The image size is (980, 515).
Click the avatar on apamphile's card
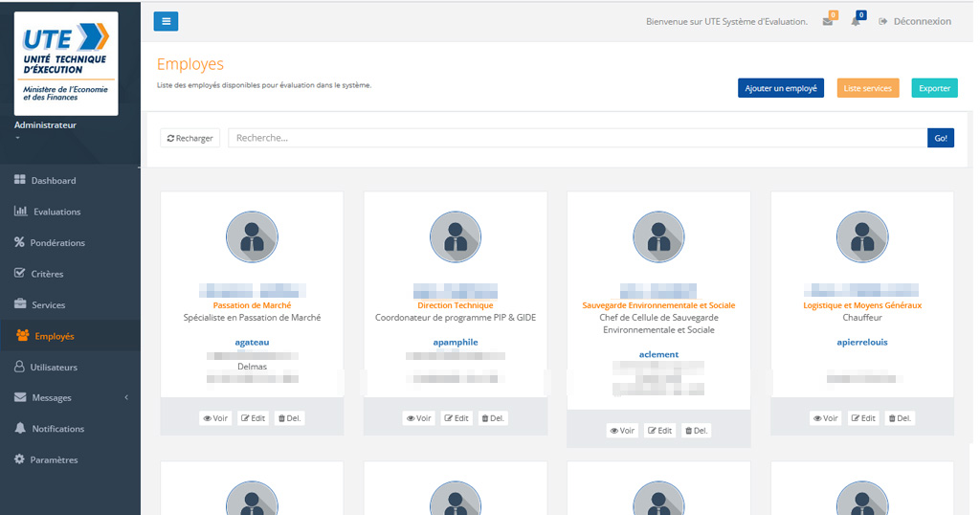456,236
